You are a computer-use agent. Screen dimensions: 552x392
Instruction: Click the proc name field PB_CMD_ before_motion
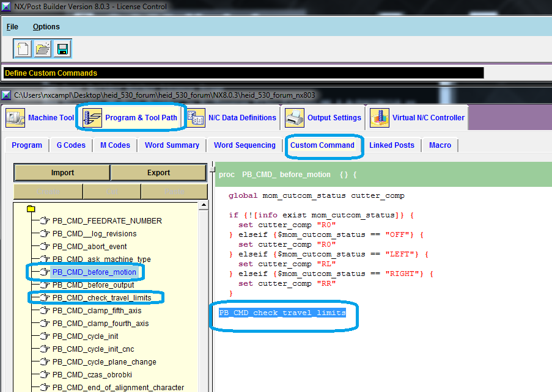point(286,175)
